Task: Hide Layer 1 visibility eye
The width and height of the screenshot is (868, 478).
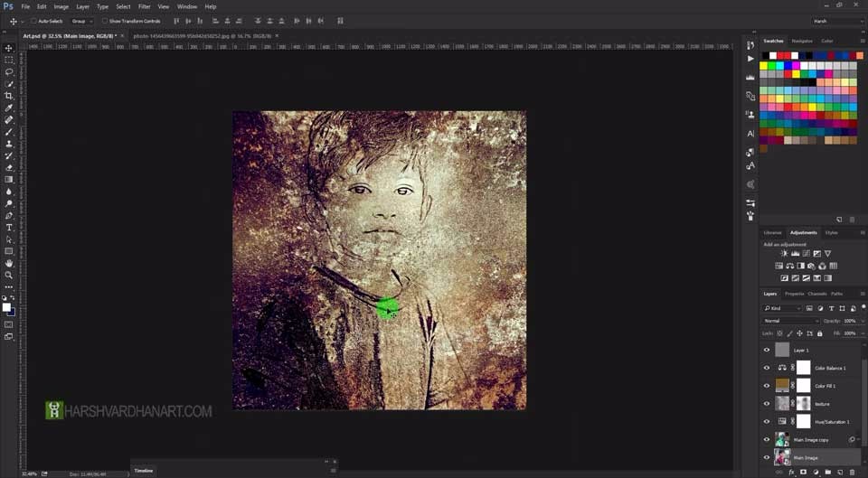Action: tap(767, 350)
